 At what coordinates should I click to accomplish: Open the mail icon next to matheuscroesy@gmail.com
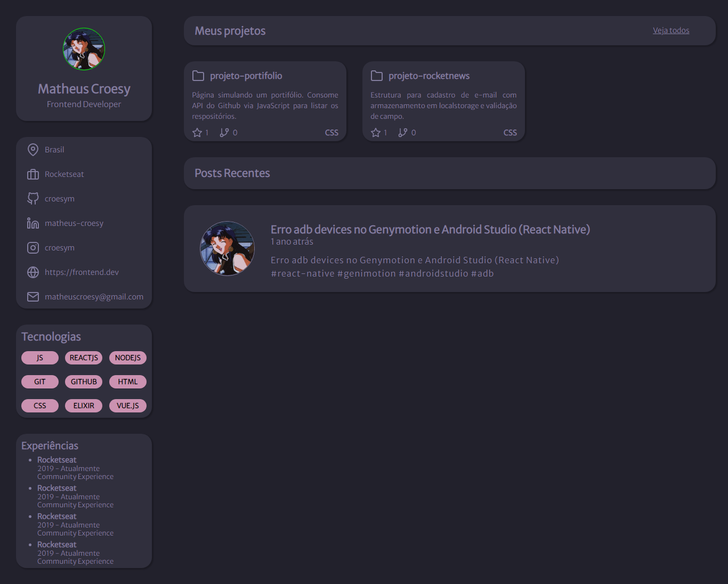pyautogui.click(x=33, y=296)
